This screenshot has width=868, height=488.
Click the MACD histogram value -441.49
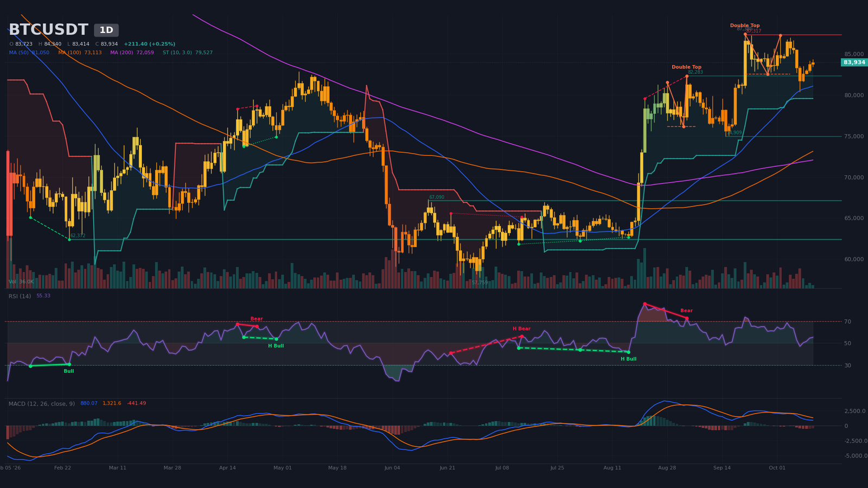pyautogui.click(x=136, y=403)
